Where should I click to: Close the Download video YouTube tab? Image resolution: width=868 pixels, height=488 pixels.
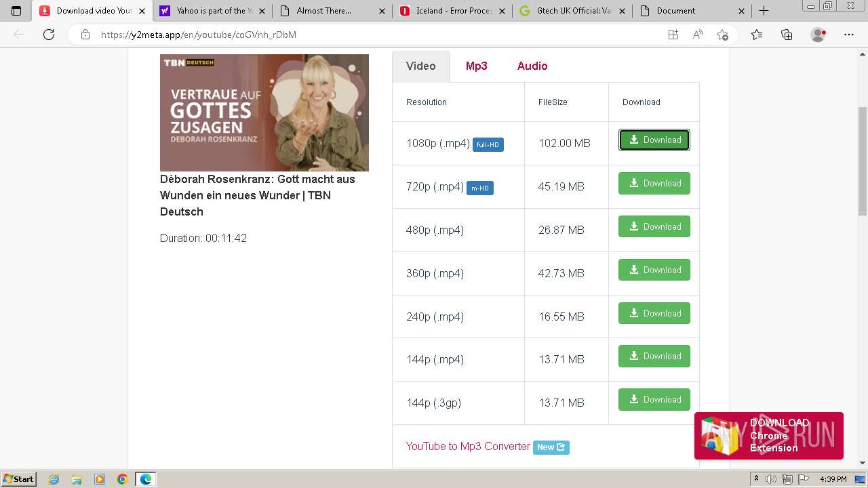click(142, 11)
